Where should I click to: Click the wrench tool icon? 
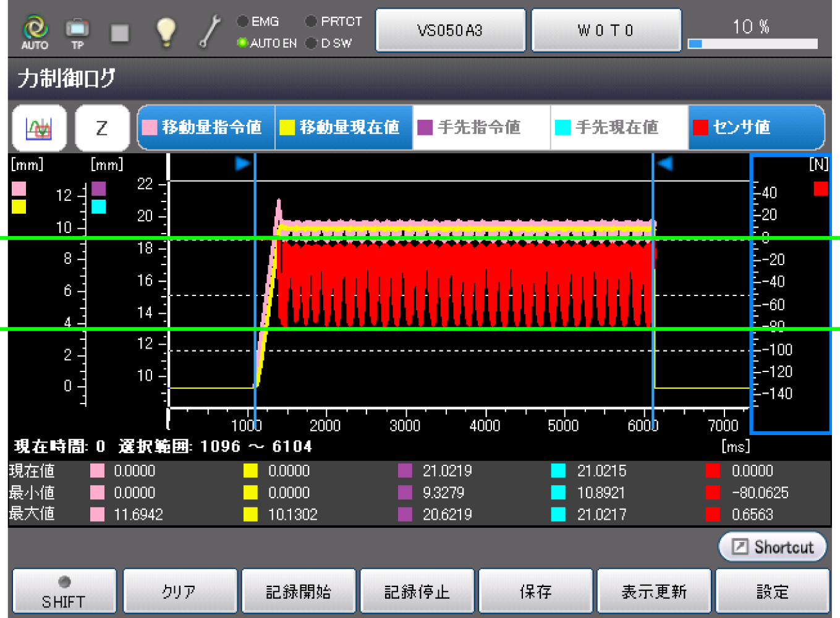tap(210, 32)
